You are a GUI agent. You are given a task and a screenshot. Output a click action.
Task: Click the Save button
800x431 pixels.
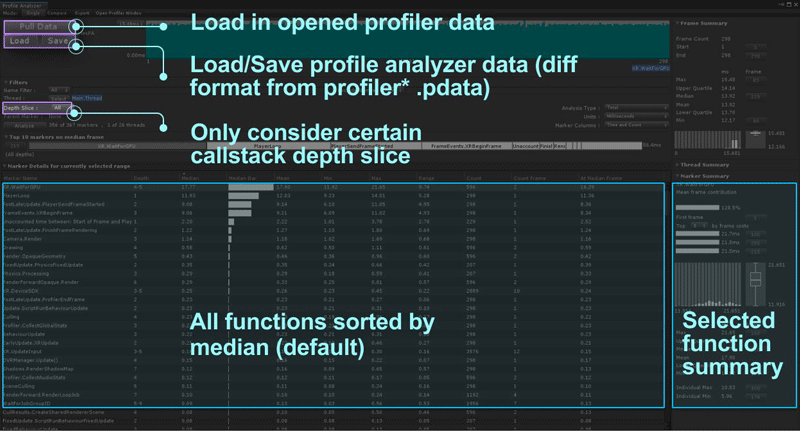pos(58,41)
